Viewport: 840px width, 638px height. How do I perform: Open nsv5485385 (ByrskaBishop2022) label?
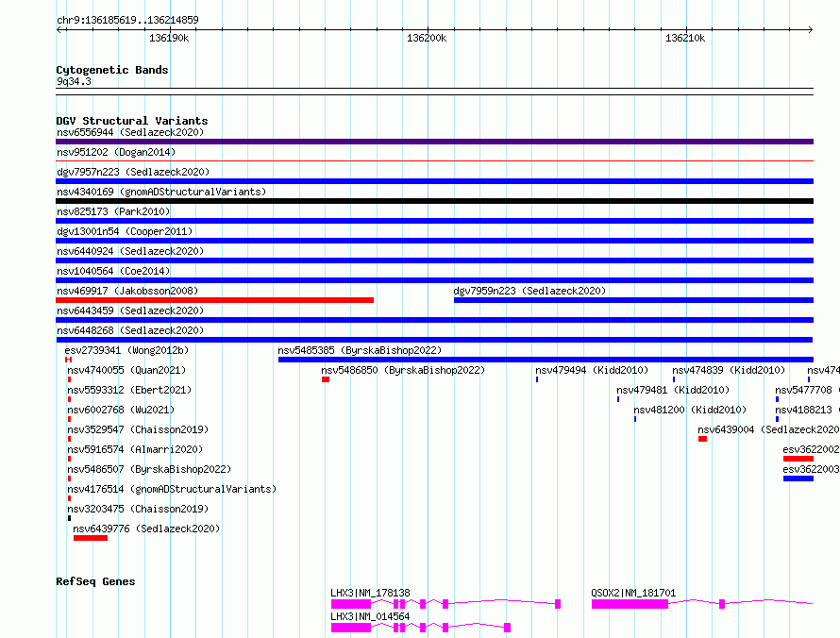pyautogui.click(x=360, y=350)
